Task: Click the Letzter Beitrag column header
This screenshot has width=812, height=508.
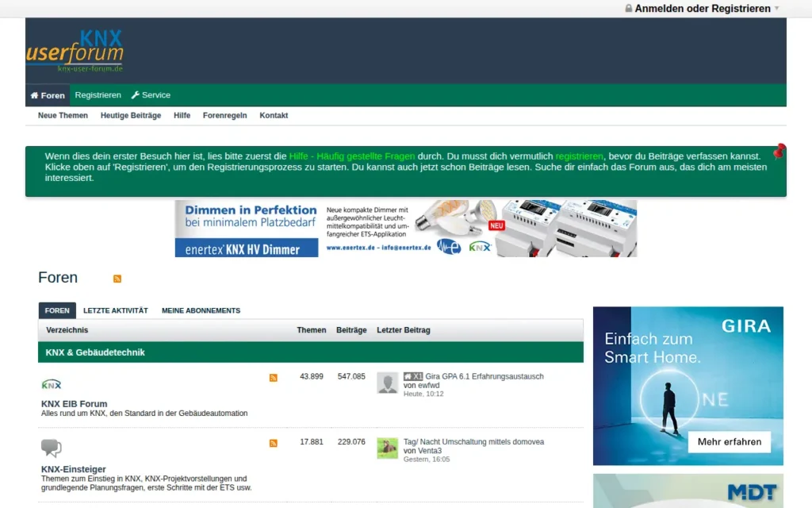Action: (x=404, y=330)
